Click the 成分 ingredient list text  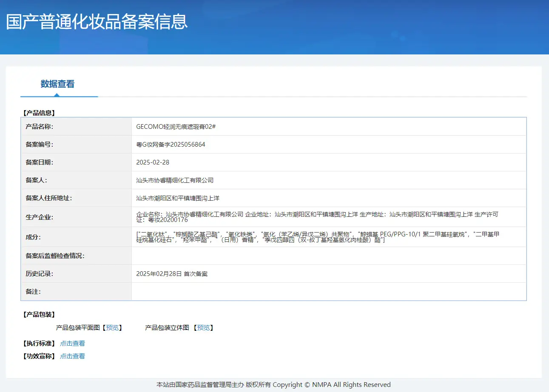pos(318,237)
